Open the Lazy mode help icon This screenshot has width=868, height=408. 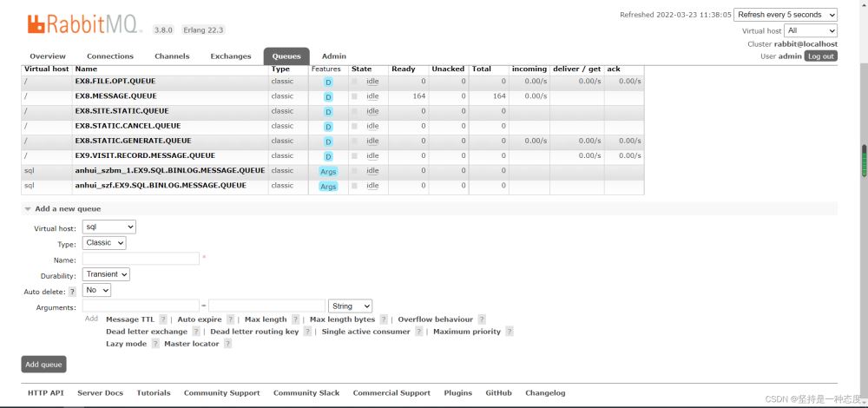(155, 344)
